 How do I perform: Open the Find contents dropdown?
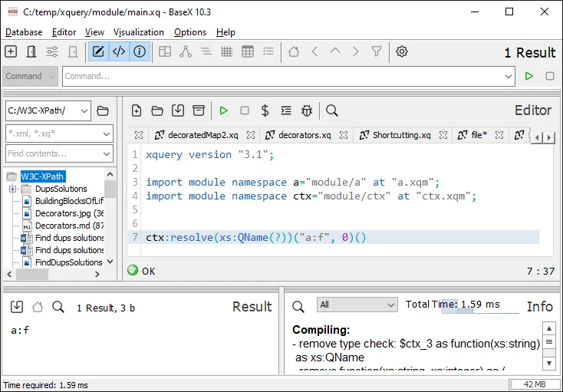click(x=59, y=153)
